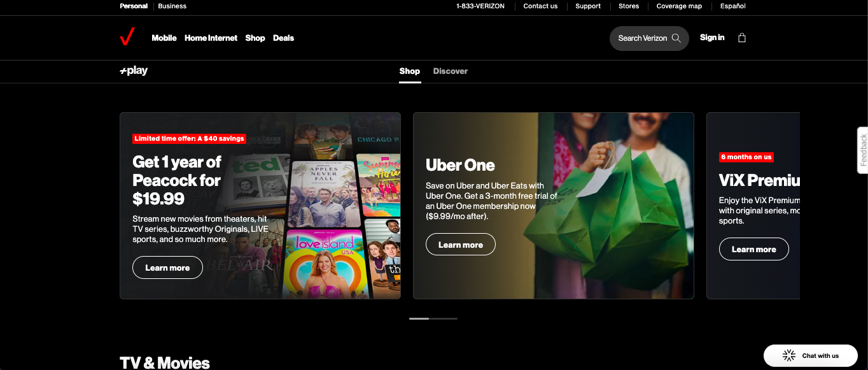This screenshot has height=370, width=868.
Task: View the Coverage map link
Action: [679, 6]
